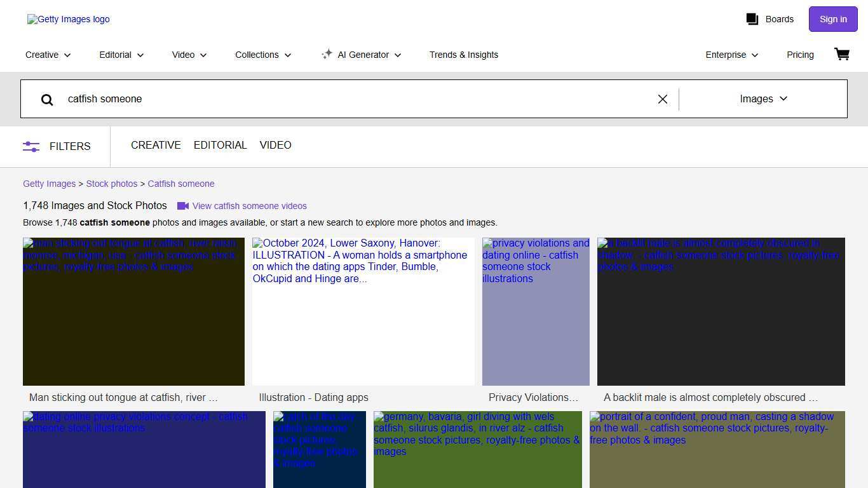Image resolution: width=868 pixels, height=488 pixels.
Task: Open the Boards panel
Action: (x=770, y=19)
